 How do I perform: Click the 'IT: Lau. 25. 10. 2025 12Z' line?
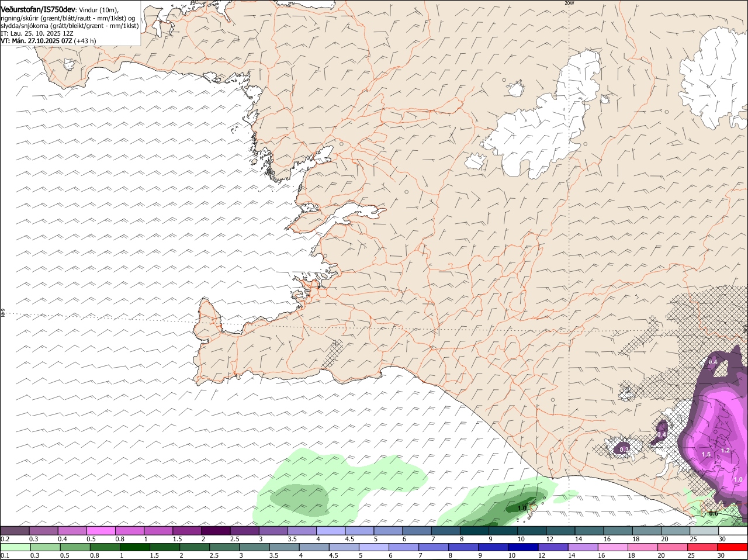[x=37, y=33]
